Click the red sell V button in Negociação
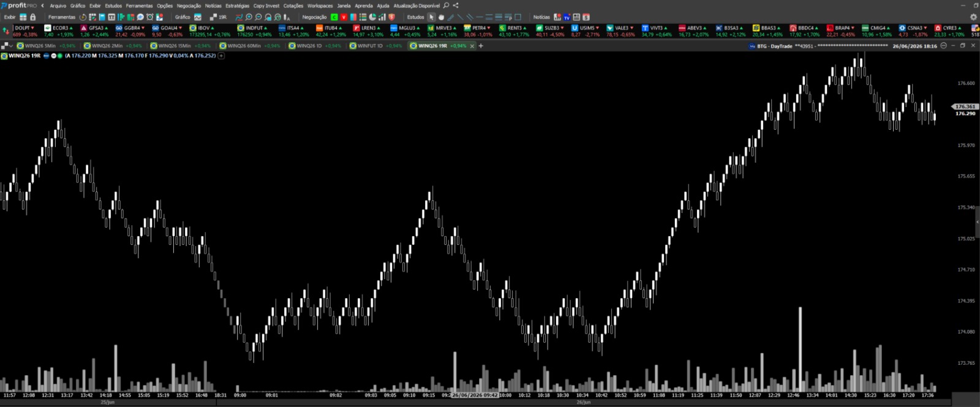 [x=344, y=17]
